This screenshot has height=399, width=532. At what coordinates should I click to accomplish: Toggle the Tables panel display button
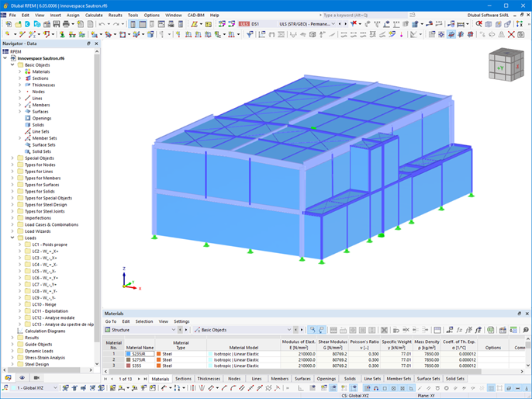click(x=143, y=24)
